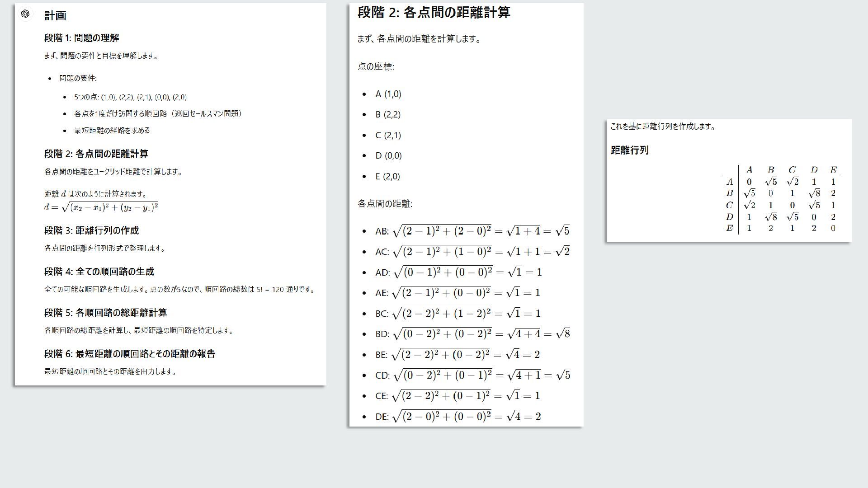This screenshot has width=868, height=488.
Task: Click the large 段階 2: 各点間の距離計算 title
Action: 434,13
